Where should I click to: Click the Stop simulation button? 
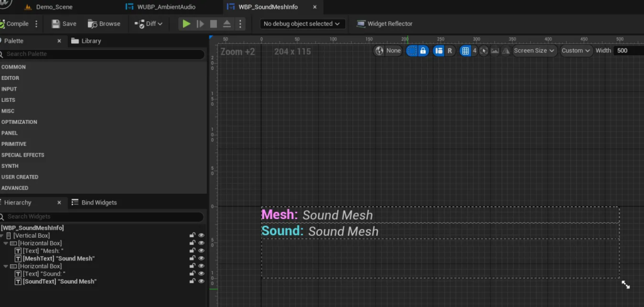(213, 24)
